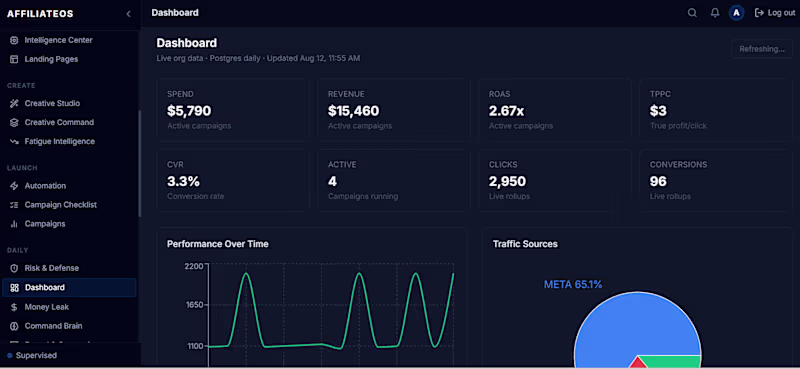Image resolution: width=800 pixels, height=369 pixels.
Task: Click the Traffic Sources heading
Action: (525, 244)
